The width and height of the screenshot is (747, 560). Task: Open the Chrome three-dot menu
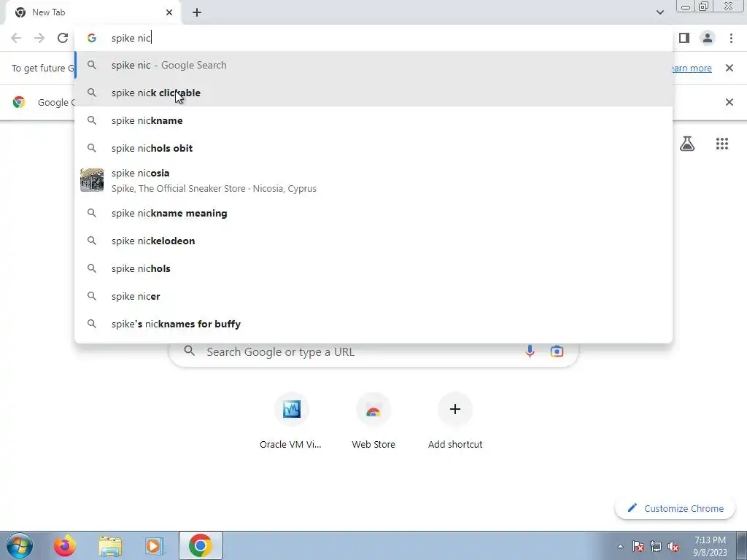[731, 38]
